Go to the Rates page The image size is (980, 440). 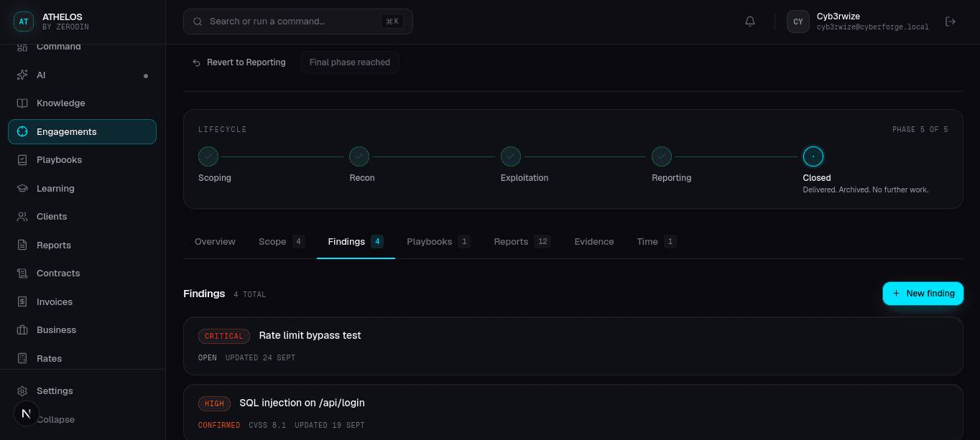coord(82,358)
